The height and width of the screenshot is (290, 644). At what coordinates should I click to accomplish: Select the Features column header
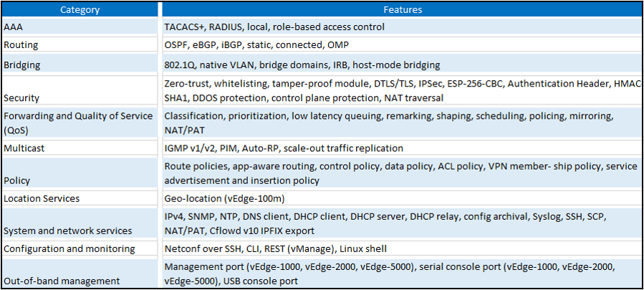pyautogui.click(x=402, y=9)
